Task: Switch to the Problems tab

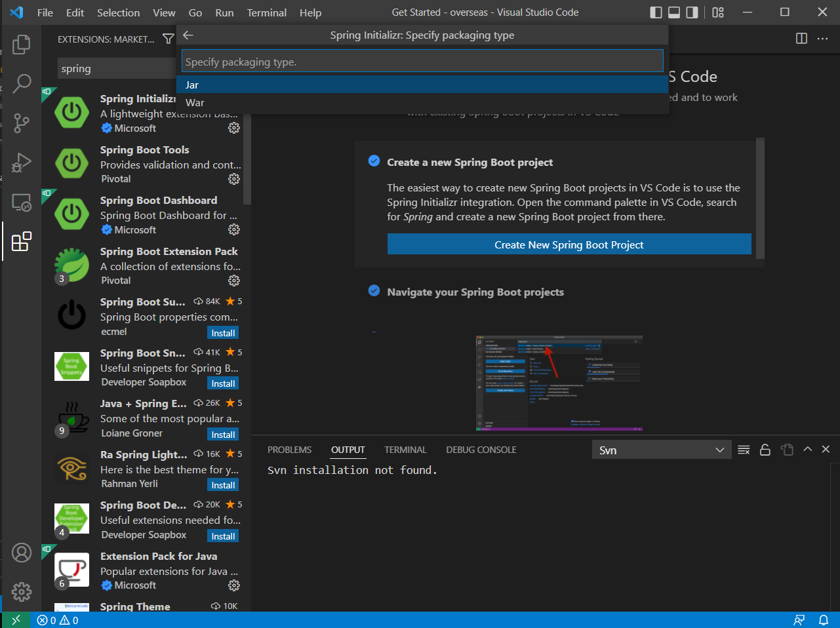Action: click(290, 450)
